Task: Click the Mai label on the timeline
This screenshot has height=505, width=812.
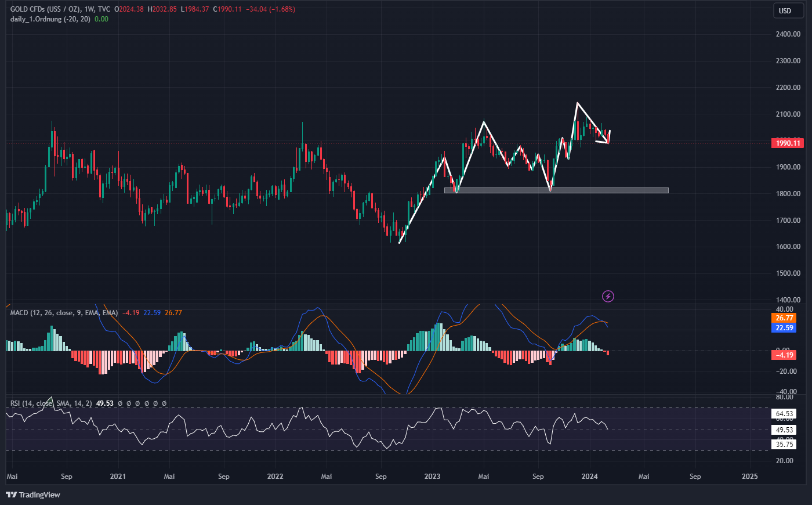Action: tap(14, 476)
